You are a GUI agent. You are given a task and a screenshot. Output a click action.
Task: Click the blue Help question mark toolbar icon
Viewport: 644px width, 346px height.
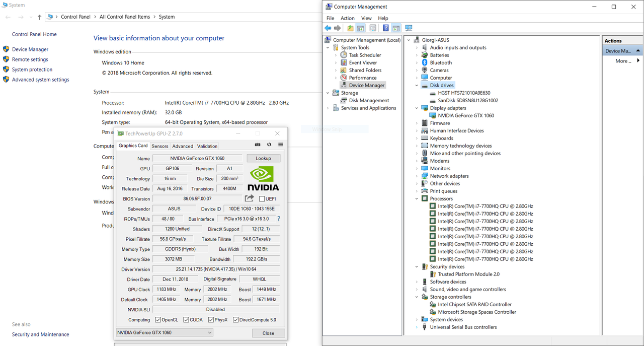(386, 28)
